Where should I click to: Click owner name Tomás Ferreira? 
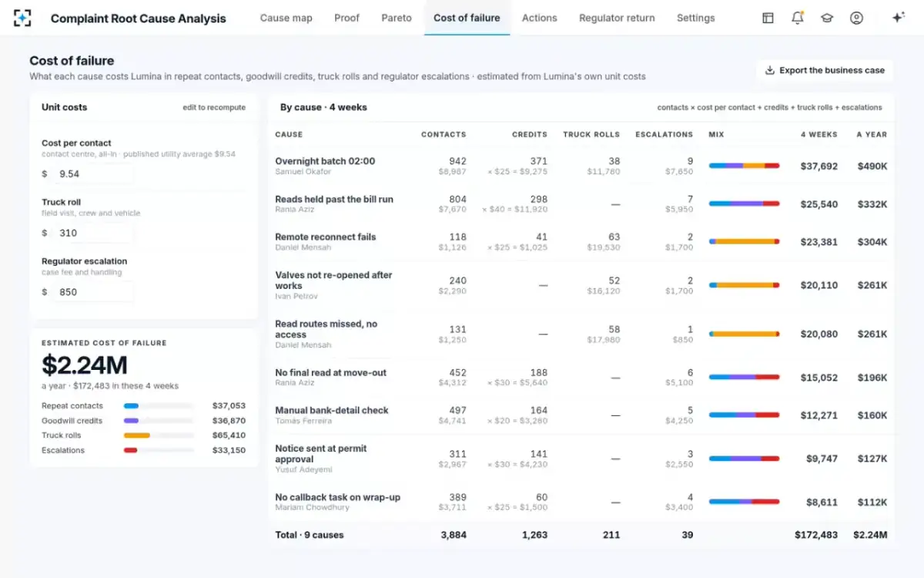(x=303, y=421)
